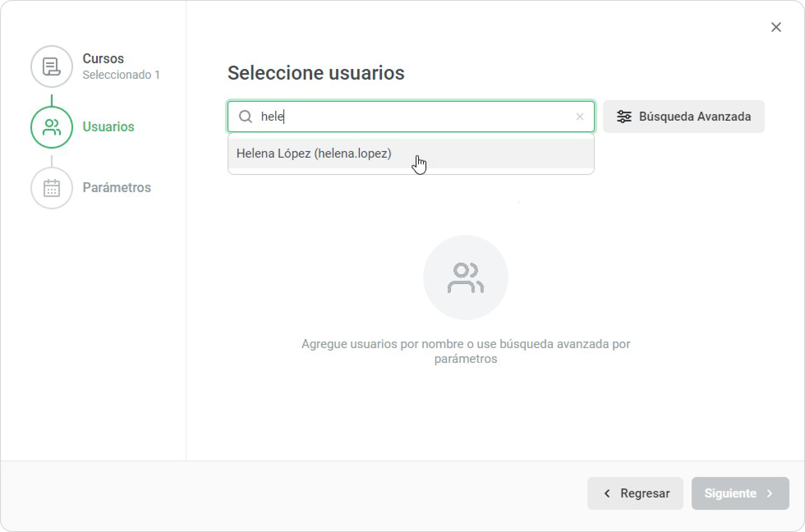Click the sliders icon beside Búsqueda Avanzada
This screenshot has height=532, width=805.
point(624,117)
